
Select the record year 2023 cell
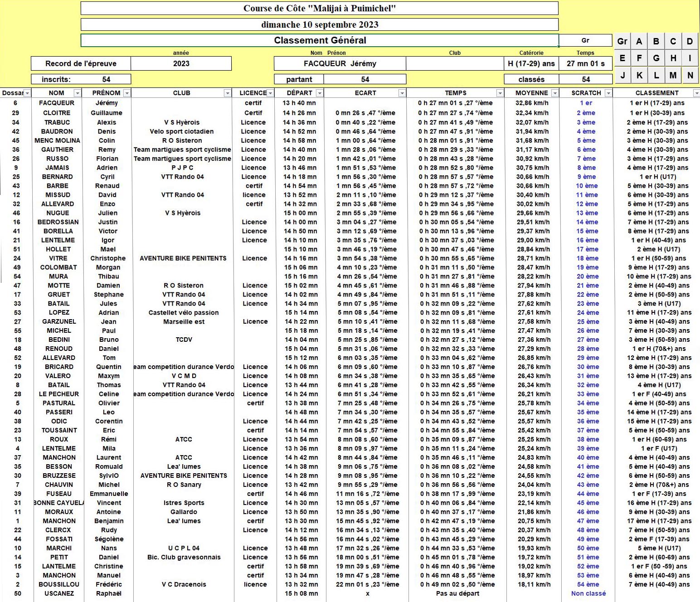click(x=181, y=63)
